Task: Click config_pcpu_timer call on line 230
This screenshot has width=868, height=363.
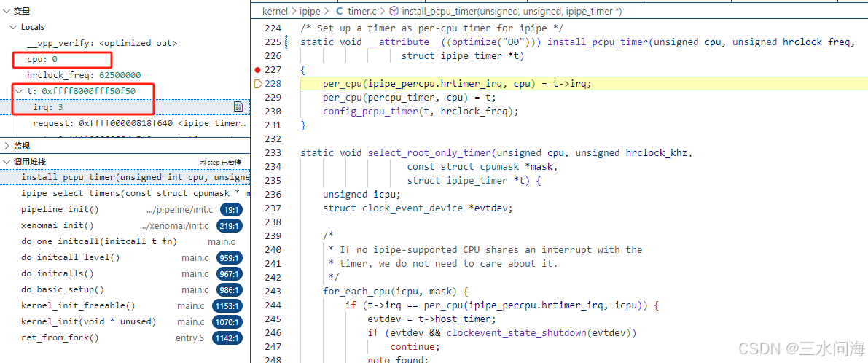Action: (367, 112)
